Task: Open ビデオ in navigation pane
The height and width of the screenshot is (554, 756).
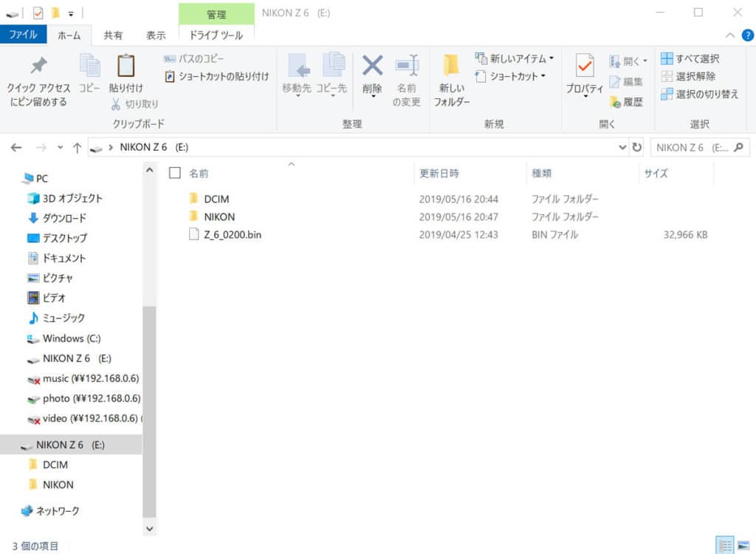Action: click(x=47, y=298)
